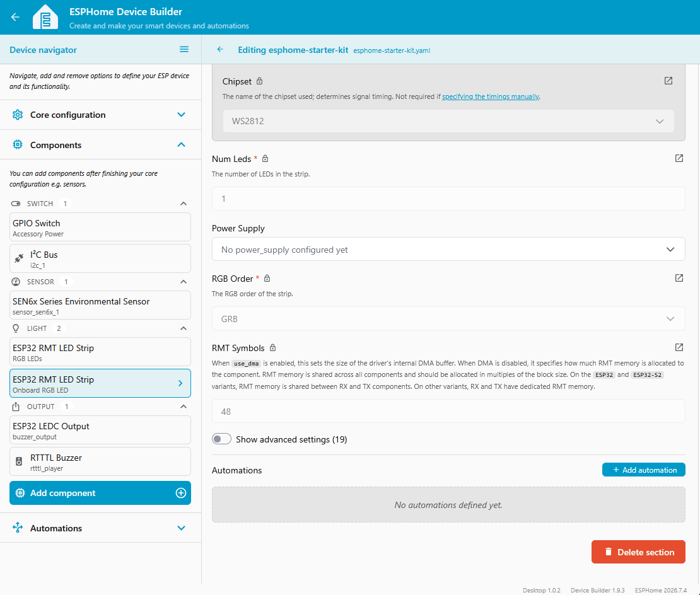Click the lock icon next to Num Leds
This screenshot has height=595, width=700.
(x=265, y=158)
